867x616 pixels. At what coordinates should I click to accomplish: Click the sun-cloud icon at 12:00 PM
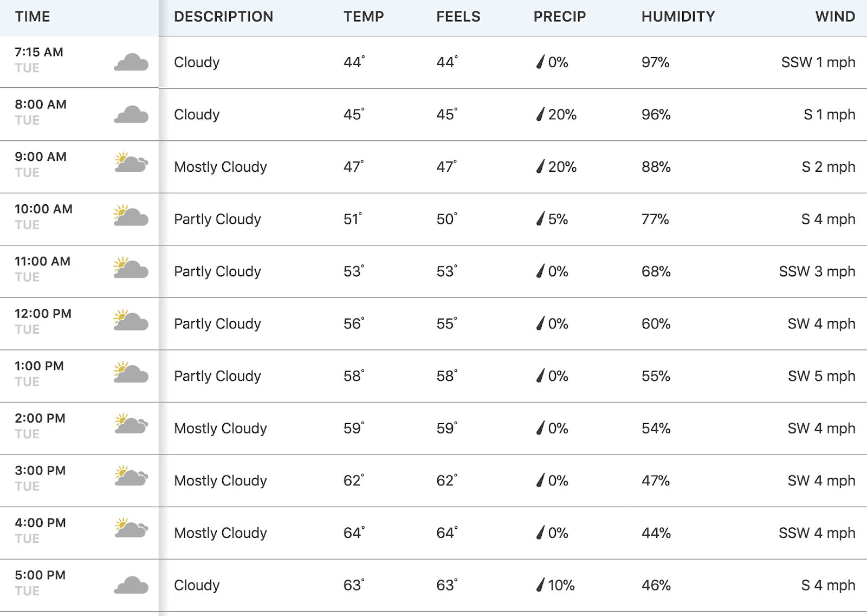tap(131, 320)
